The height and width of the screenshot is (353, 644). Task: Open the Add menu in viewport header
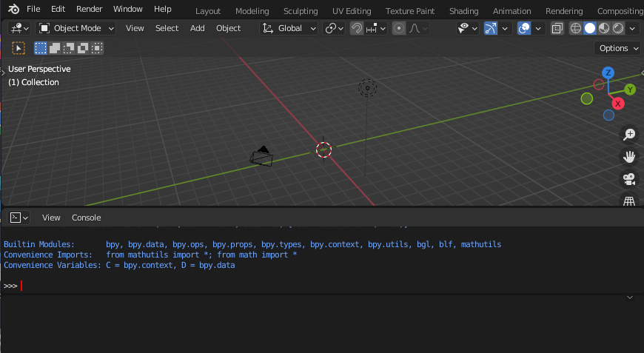(x=197, y=28)
